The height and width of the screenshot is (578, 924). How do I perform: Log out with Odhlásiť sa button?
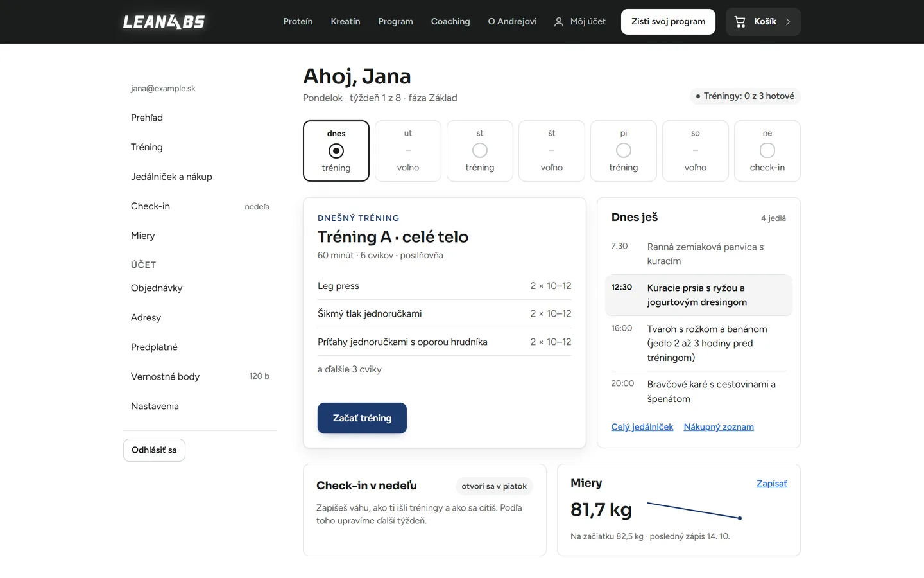pos(154,450)
